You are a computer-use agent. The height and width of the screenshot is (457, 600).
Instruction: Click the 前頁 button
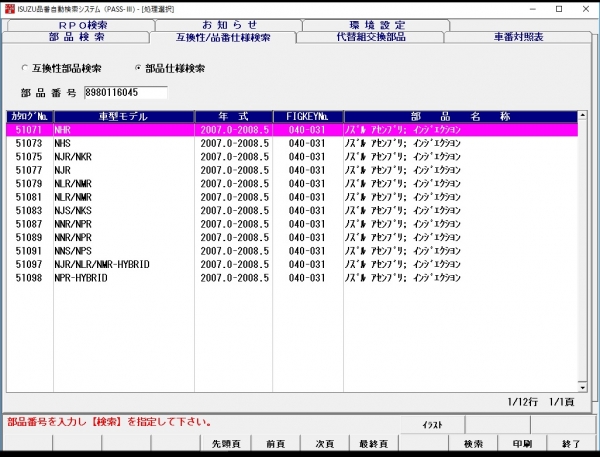(x=275, y=444)
